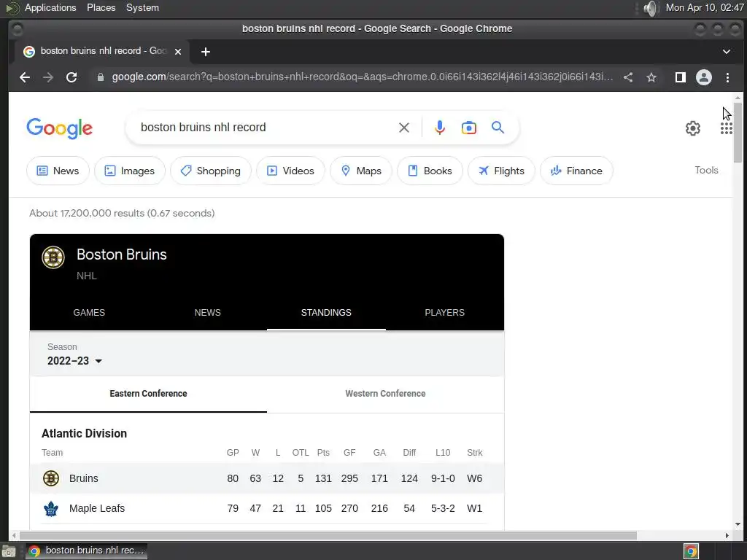Screen dimensions: 747x560
Task: View site info via the lock icon
Action: (x=101, y=77)
